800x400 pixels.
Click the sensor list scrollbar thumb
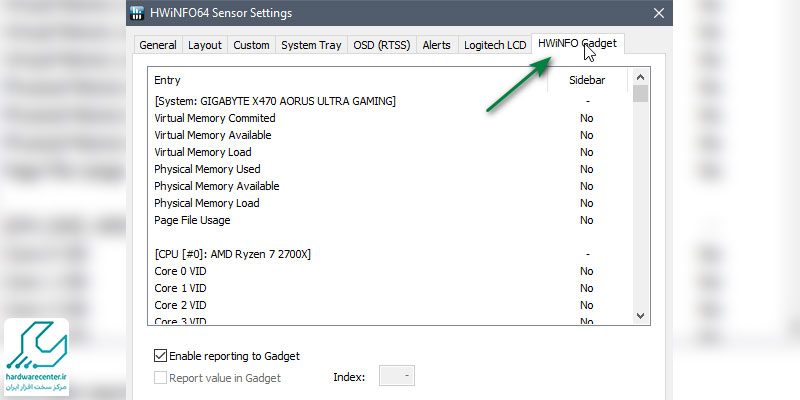[641, 94]
